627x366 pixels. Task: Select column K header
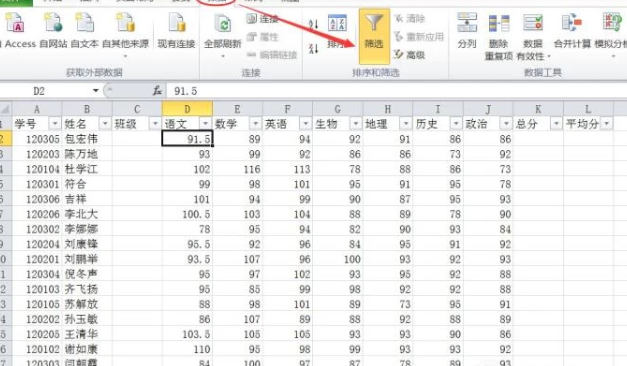tap(538, 109)
